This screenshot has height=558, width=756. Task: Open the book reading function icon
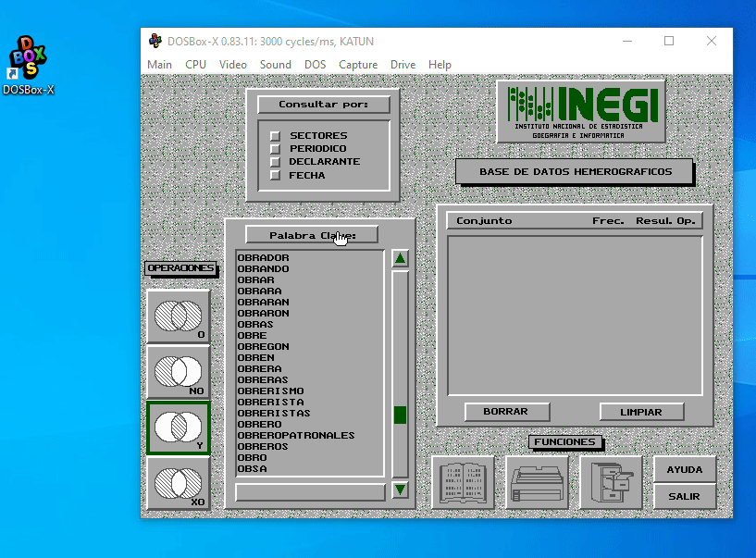(x=463, y=482)
